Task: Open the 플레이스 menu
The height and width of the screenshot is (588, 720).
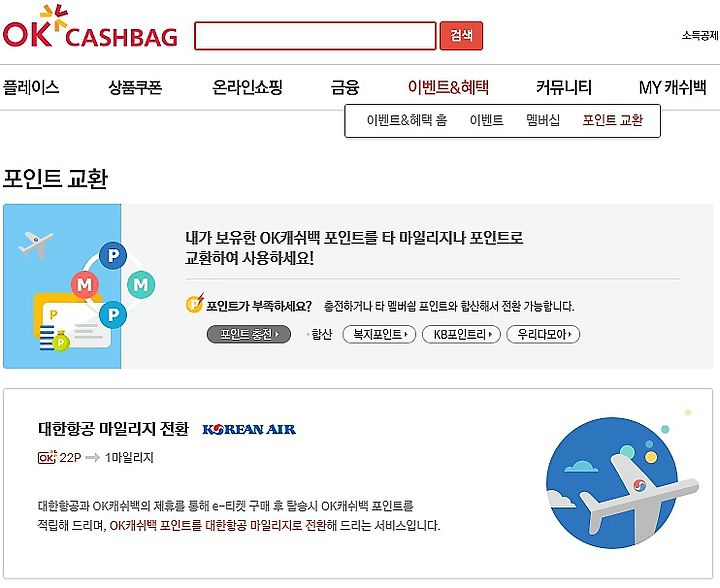Action: point(31,87)
